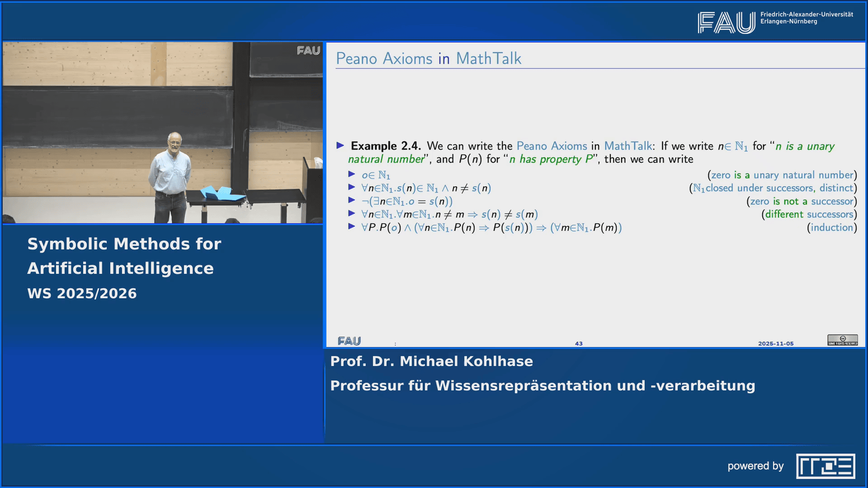Click the 'powered by' text
Image resolution: width=868 pixels, height=488 pixels.
(x=756, y=466)
